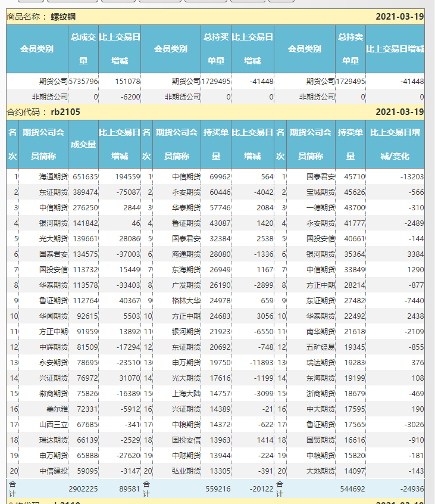Image resolution: width=435 pixels, height=504 pixels.
Task: Click the 上海大陆 member name
Action: click(186, 394)
